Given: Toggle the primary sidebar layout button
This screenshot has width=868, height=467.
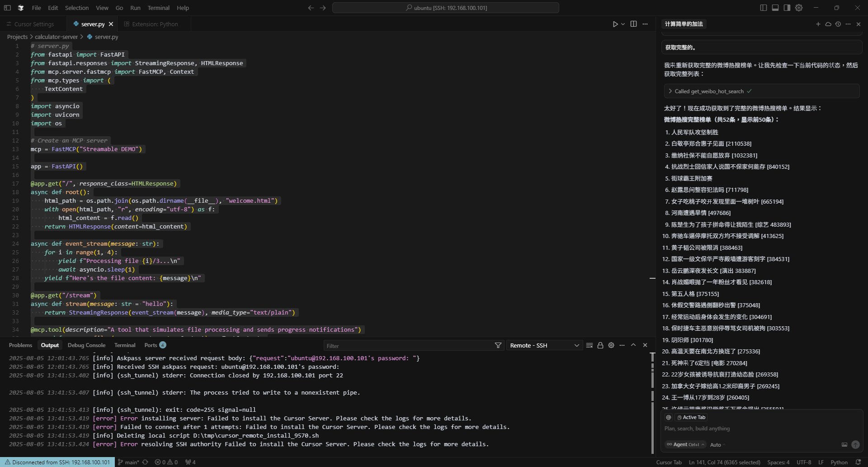Looking at the screenshot, I should 764,8.
